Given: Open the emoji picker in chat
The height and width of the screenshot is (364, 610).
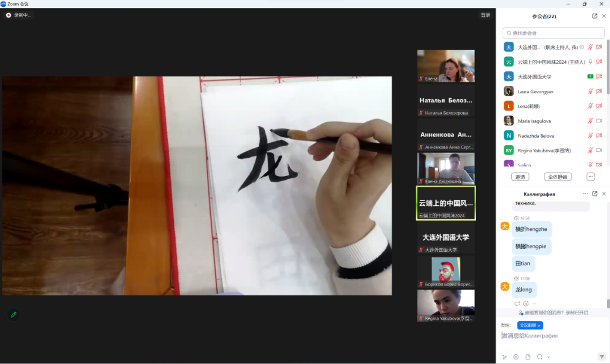Looking at the screenshot, I should click(516, 357).
